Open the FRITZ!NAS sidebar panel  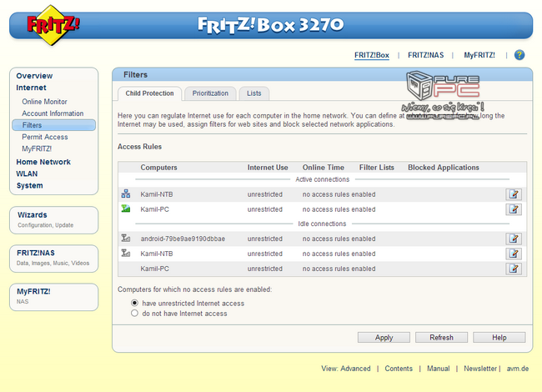coord(53,259)
